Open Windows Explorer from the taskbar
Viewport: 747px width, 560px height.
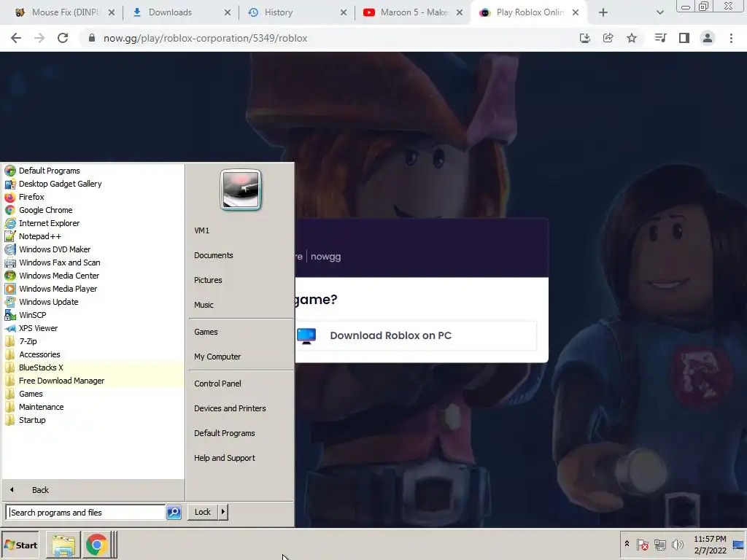coord(63,545)
